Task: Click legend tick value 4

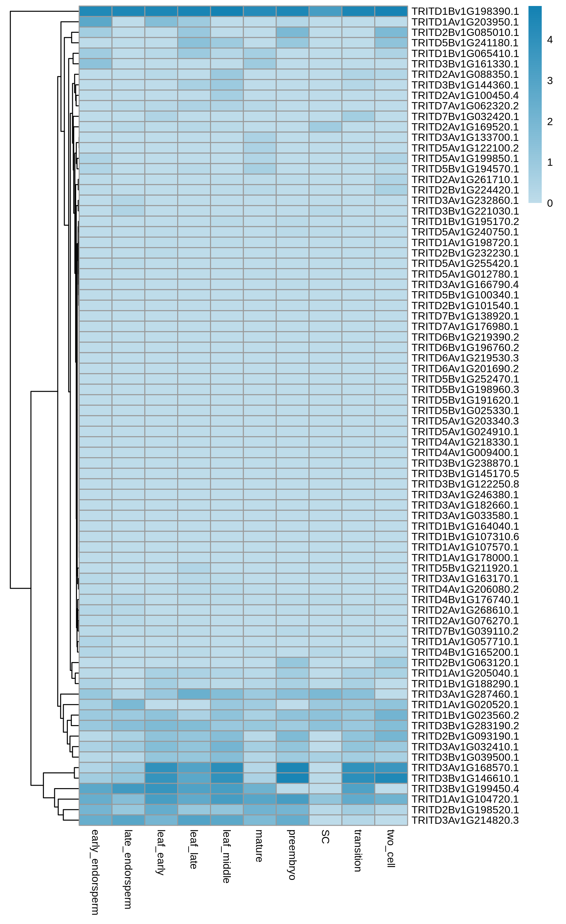Action: click(x=550, y=40)
